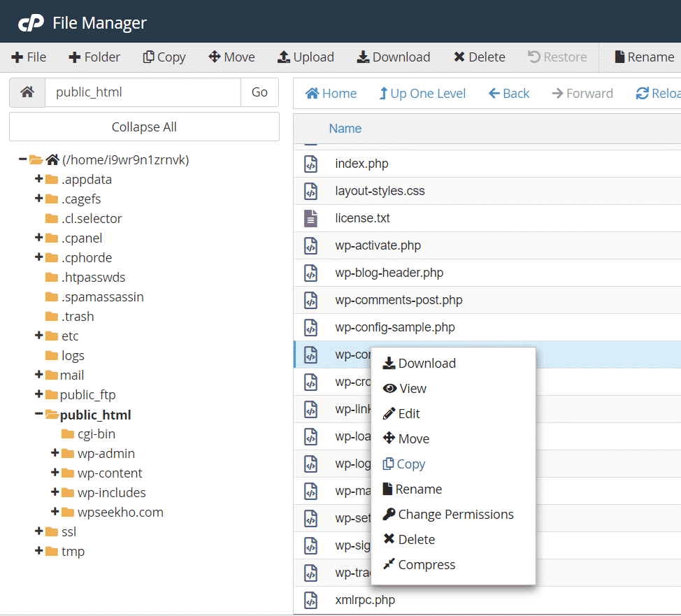Expand the public_ftp folder
The height and width of the screenshot is (616, 681).
coord(38,394)
